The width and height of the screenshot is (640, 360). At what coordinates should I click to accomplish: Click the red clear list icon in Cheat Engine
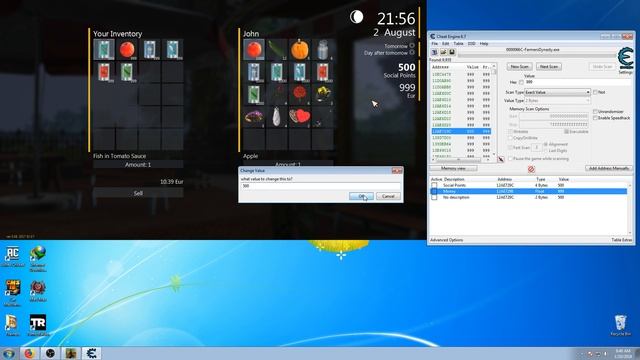tap(531, 169)
